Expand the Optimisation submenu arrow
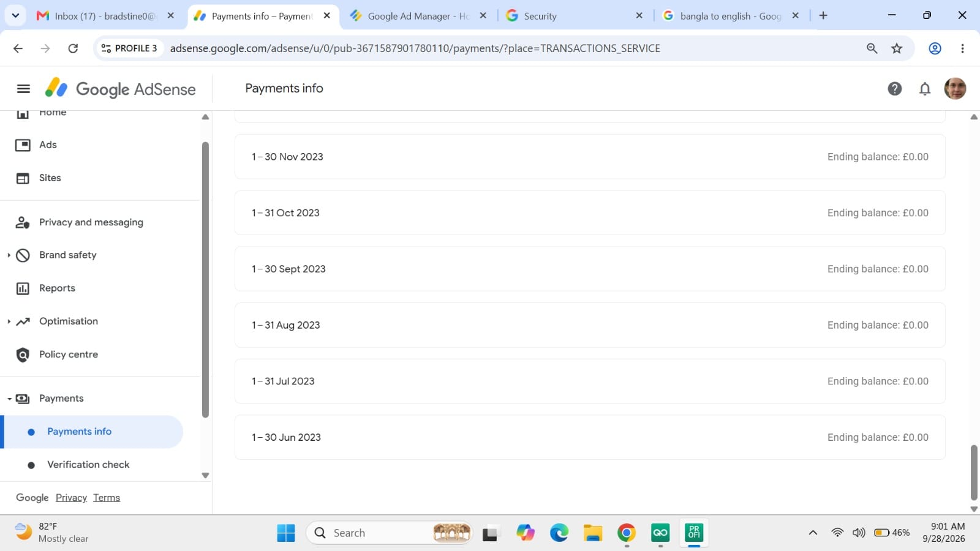Image resolution: width=980 pixels, height=551 pixels. [9, 321]
